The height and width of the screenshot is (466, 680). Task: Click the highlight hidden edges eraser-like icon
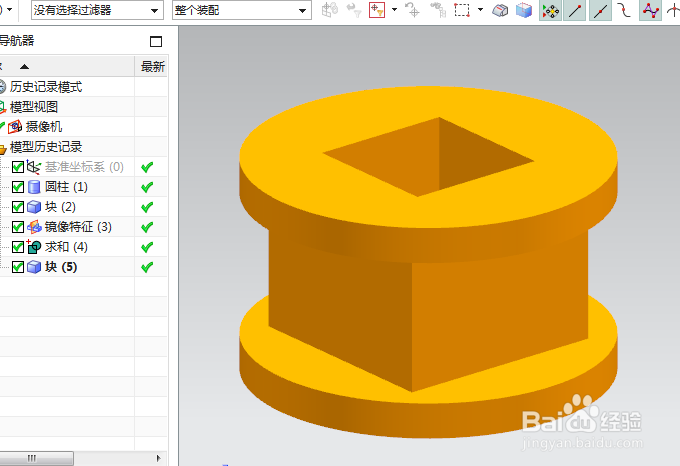500,10
